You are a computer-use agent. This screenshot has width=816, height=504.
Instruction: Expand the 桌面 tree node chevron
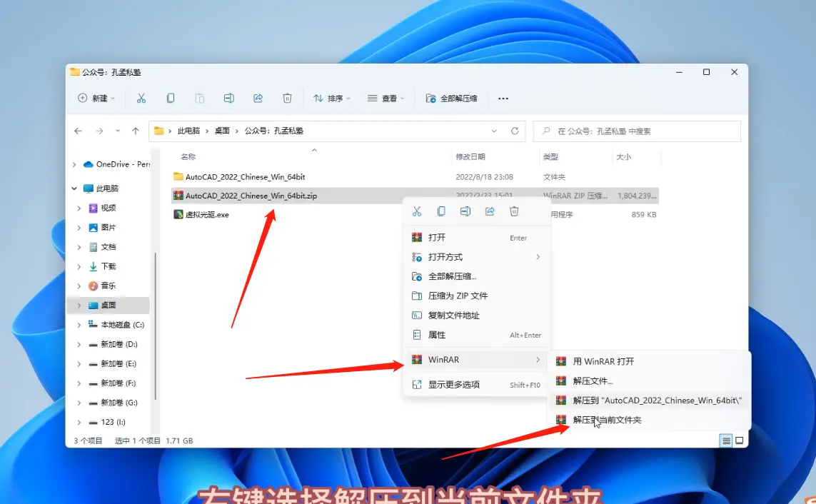(79, 306)
